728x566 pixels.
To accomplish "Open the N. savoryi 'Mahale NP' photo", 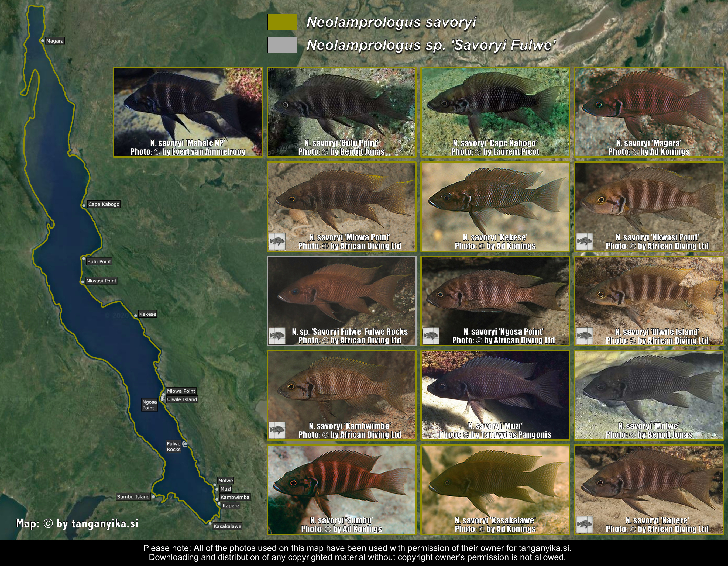I will click(x=188, y=112).
